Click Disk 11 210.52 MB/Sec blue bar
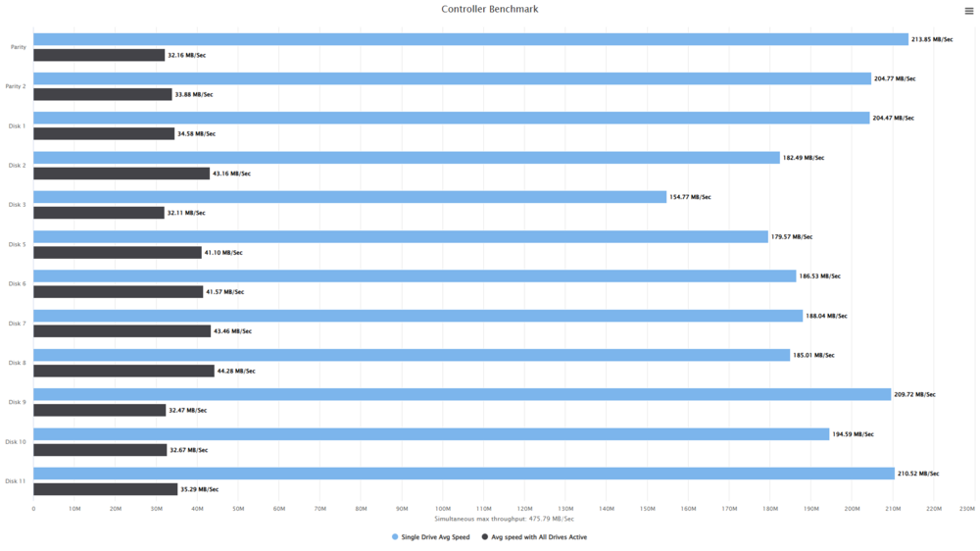The image size is (980, 551). 464,474
